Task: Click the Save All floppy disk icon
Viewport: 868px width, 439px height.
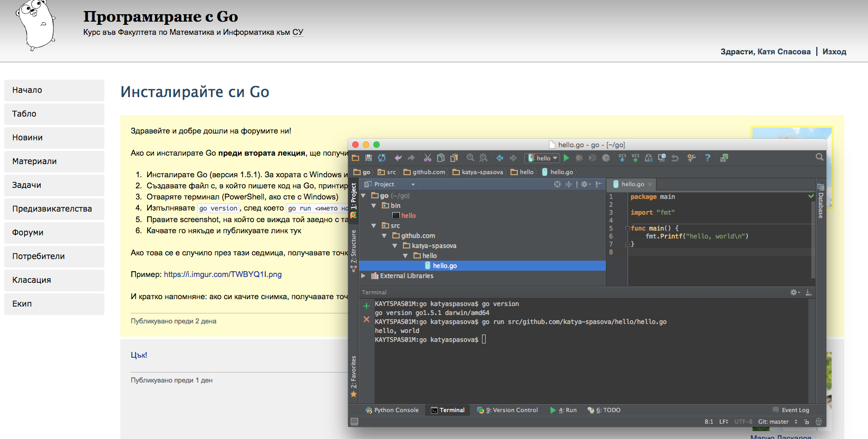Action: click(369, 158)
